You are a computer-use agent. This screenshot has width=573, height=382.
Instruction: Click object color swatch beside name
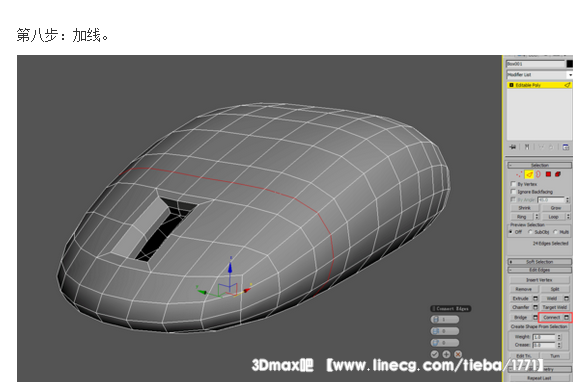(570, 64)
